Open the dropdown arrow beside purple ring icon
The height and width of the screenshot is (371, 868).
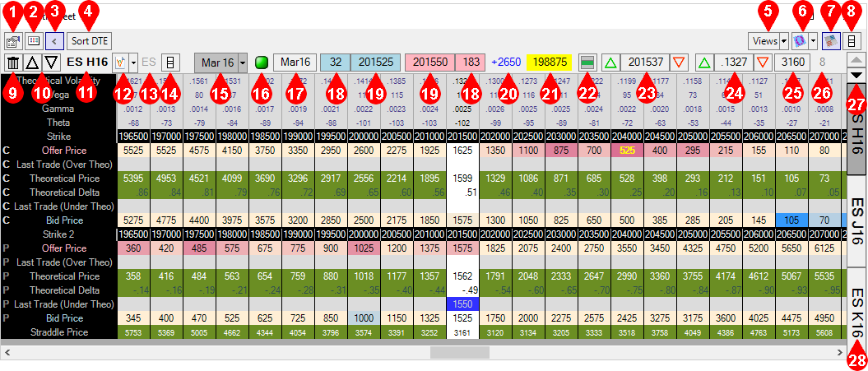814,40
